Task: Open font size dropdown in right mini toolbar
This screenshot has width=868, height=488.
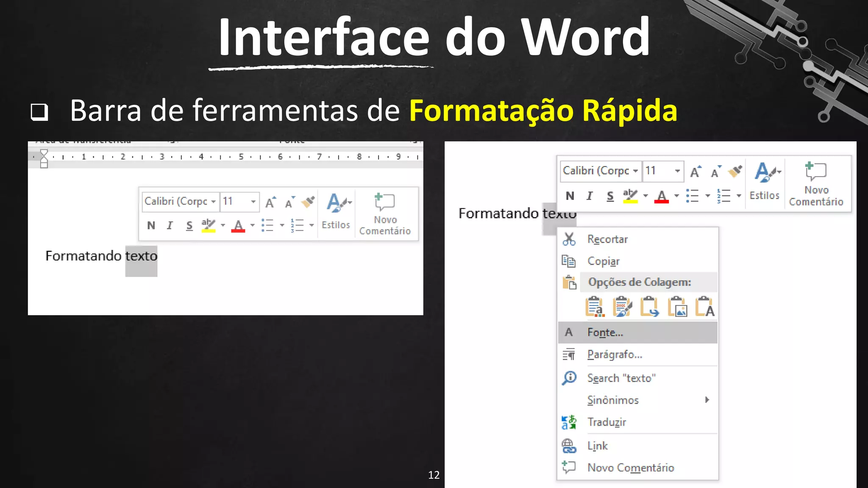Action: 677,171
